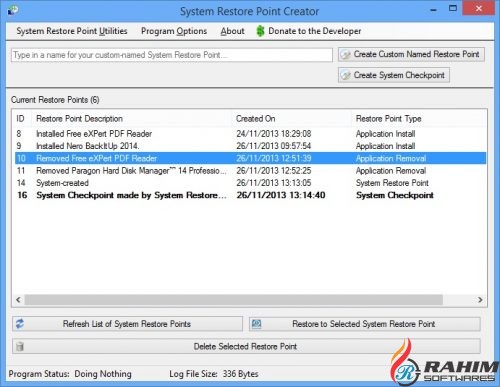Open System Restore Point Utilities menu
The image size is (500, 387).
tap(72, 31)
